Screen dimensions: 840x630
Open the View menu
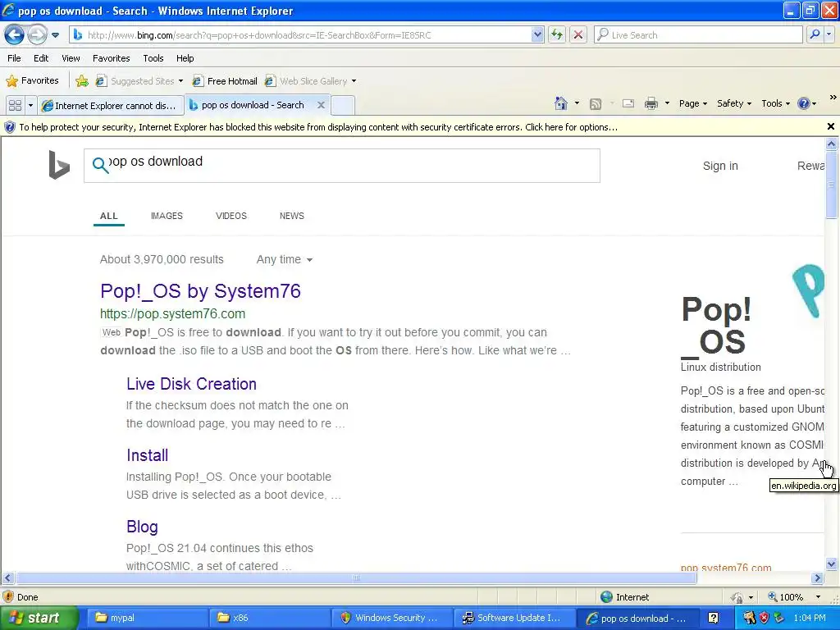71,58
